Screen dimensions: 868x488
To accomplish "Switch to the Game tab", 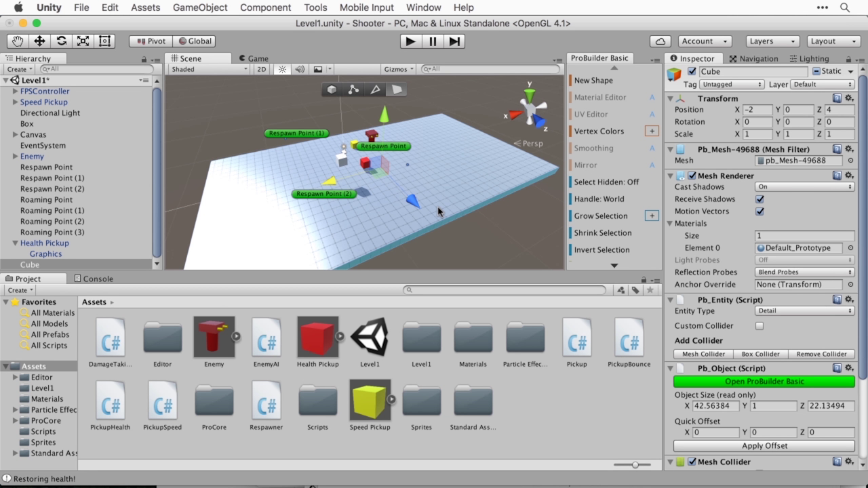I will point(253,58).
